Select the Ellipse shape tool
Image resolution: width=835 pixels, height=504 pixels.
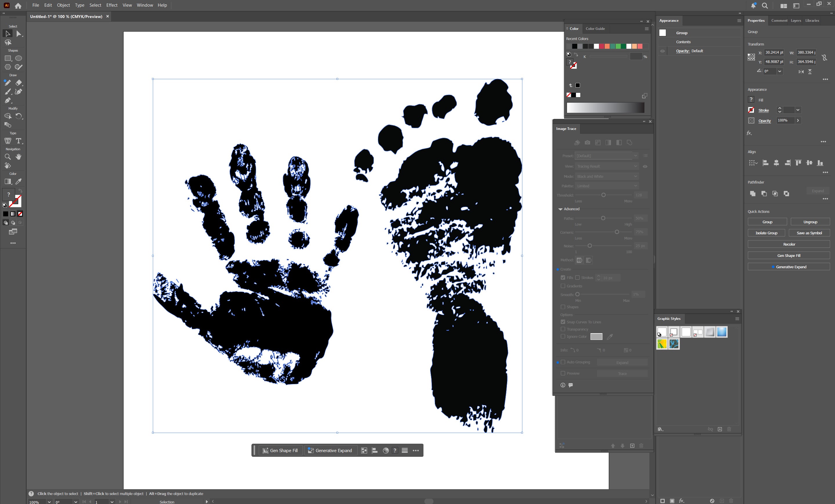click(19, 58)
